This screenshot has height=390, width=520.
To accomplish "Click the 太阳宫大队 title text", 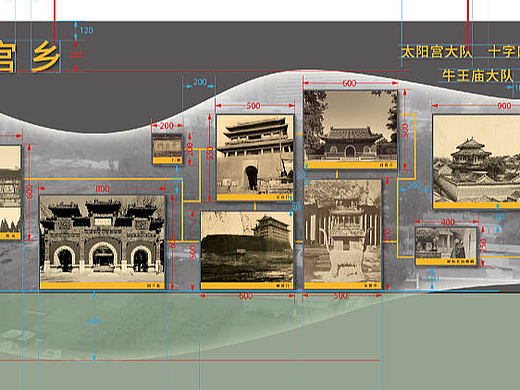I will [437, 52].
